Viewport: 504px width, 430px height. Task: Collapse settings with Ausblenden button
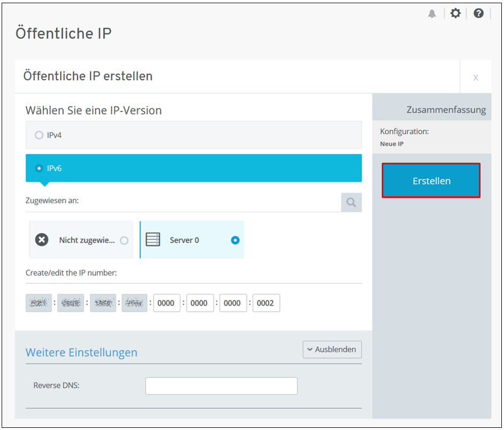(x=332, y=349)
